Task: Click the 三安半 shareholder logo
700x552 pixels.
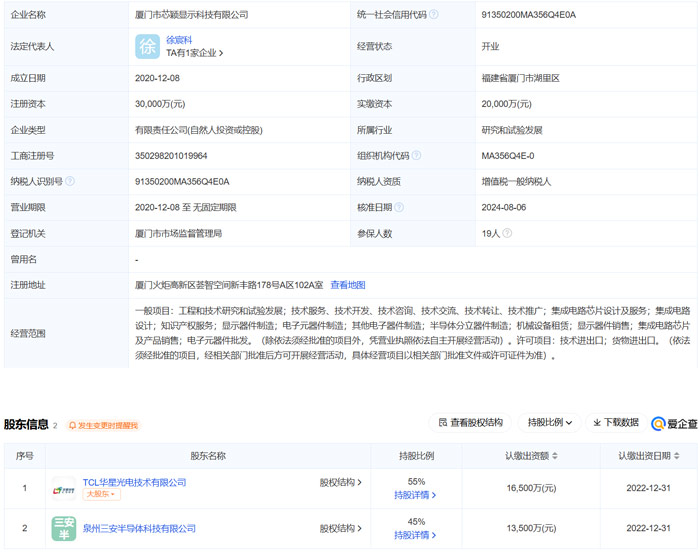Action: [63, 528]
